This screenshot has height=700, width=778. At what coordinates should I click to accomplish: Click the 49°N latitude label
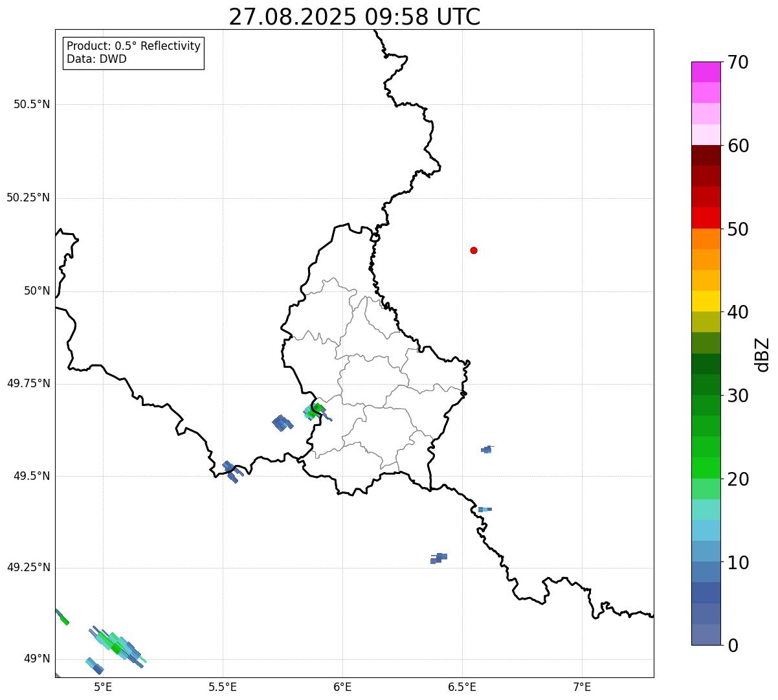tap(37, 659)
